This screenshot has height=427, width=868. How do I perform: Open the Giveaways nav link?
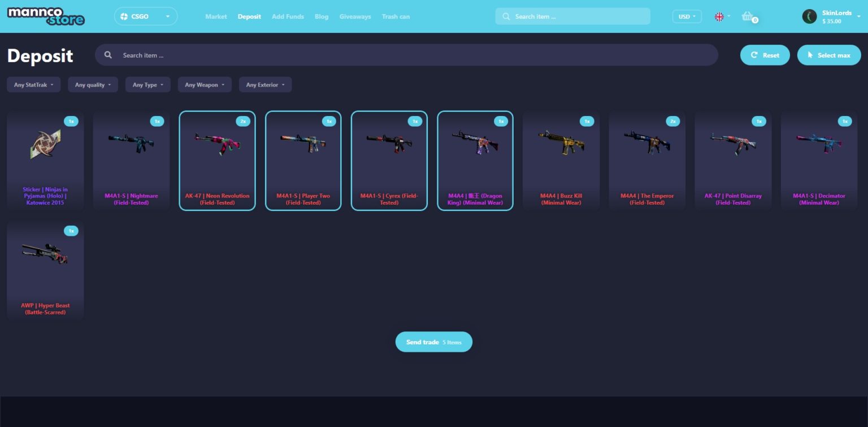[x=355, y=16]
